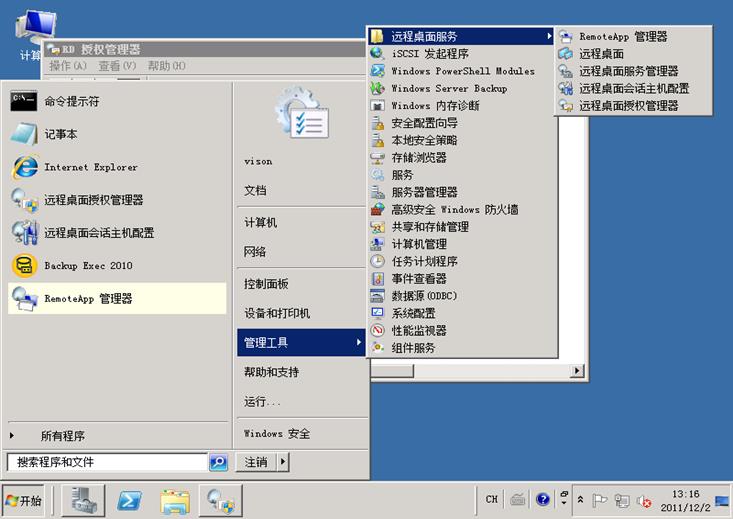Open 组件服务
The image size is (733, 519).
click(x=462, y=347)
